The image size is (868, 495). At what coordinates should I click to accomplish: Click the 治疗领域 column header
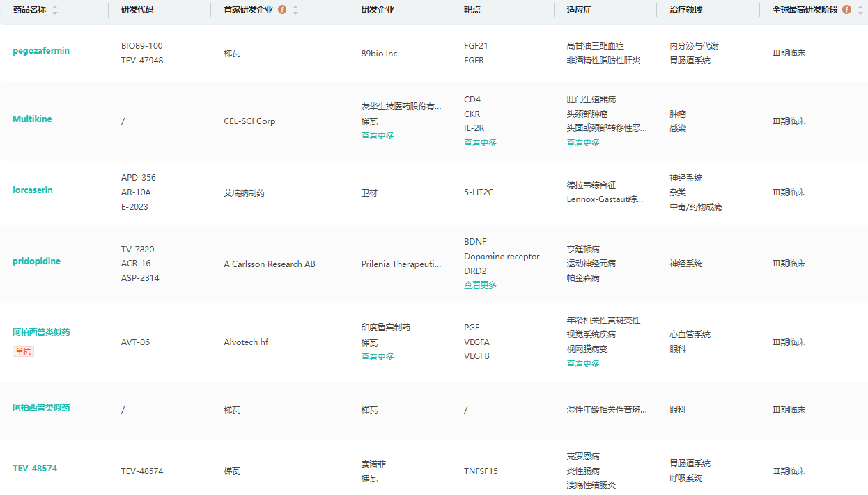[686, 10]
